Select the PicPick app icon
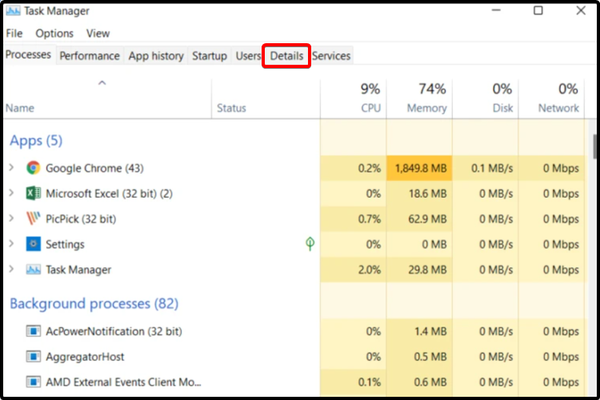The image size is (600, 400). pos(33,218)
